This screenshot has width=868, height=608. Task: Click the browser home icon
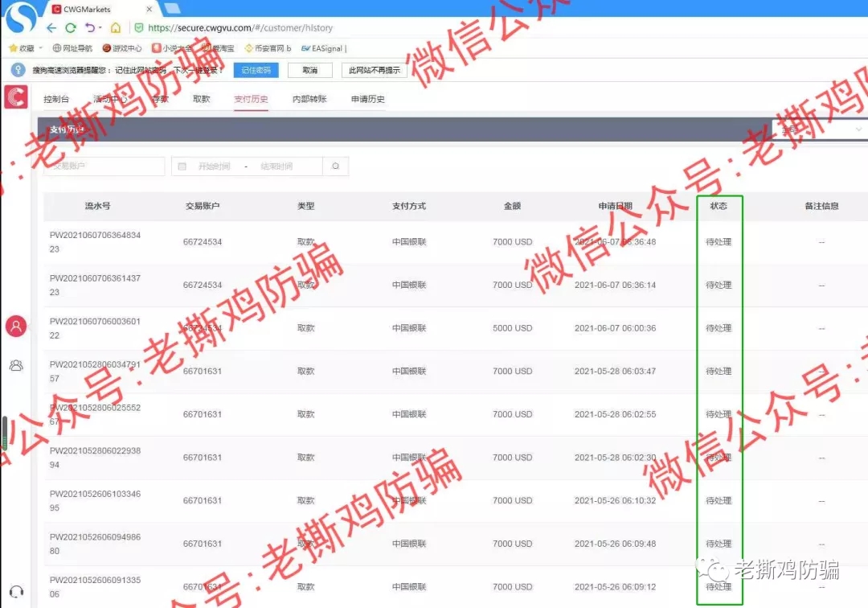click(116, 27)
